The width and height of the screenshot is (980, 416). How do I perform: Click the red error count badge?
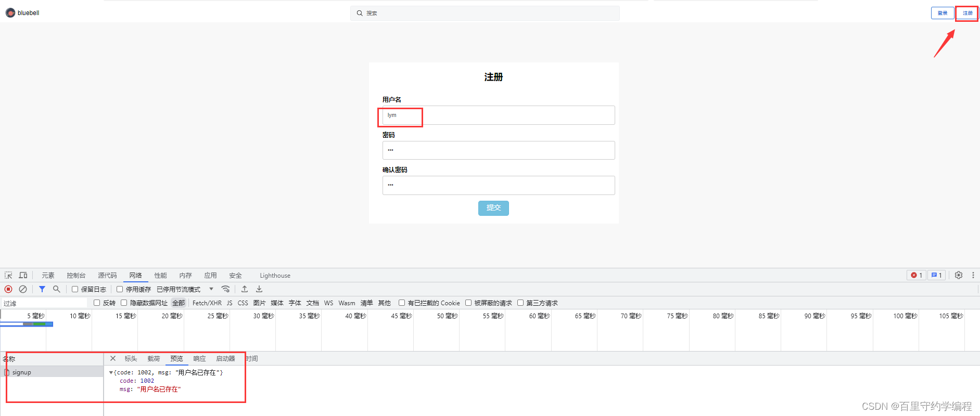click(917, 275)
